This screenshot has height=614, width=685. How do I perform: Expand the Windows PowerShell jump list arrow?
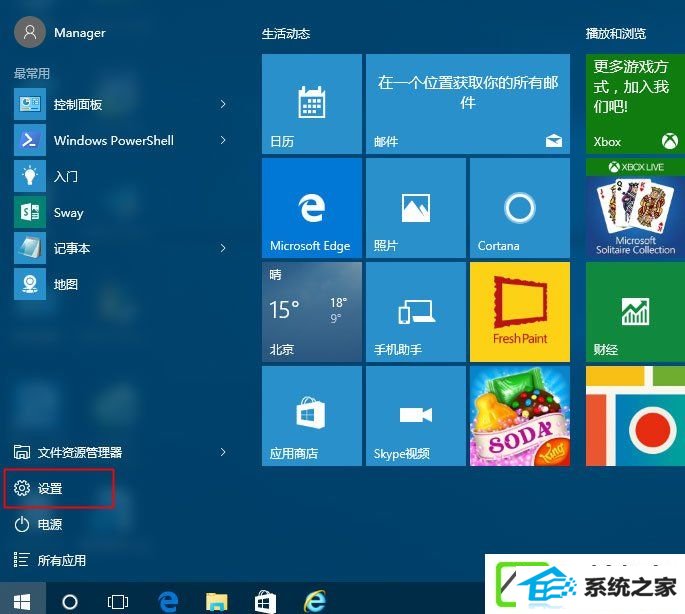point(223,140)
